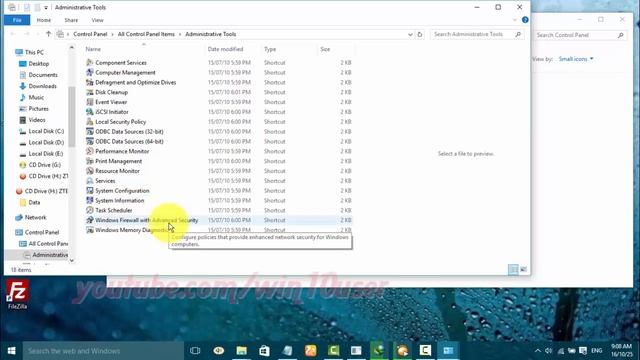Select Local Disk (C:) in navigation pane
Screen dimensions: 640x360
[46, 131]
